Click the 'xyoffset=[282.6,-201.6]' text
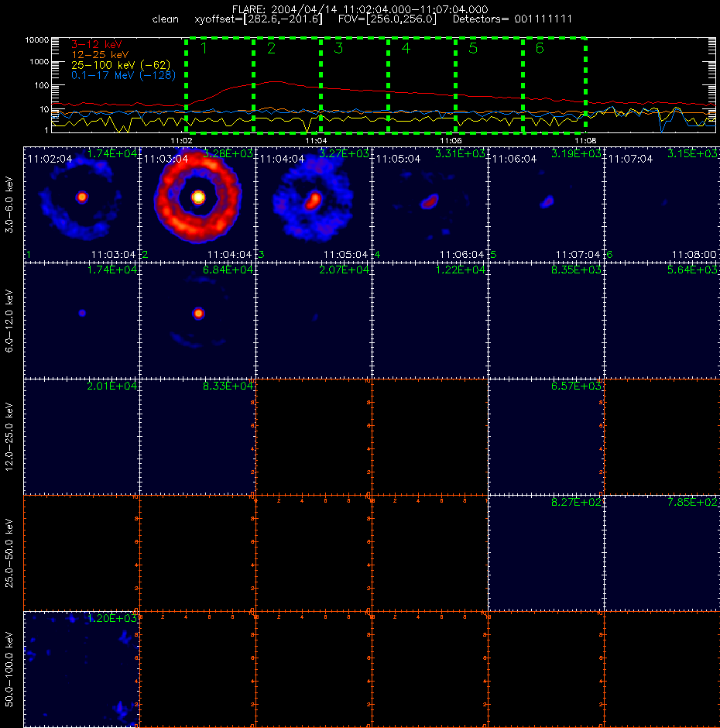 point(259,19)
